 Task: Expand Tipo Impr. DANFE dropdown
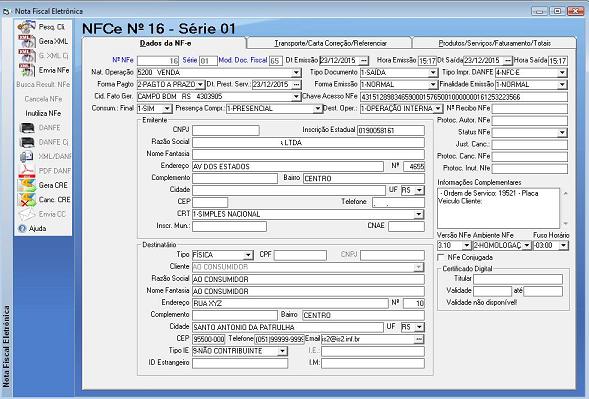pos(562,73)
